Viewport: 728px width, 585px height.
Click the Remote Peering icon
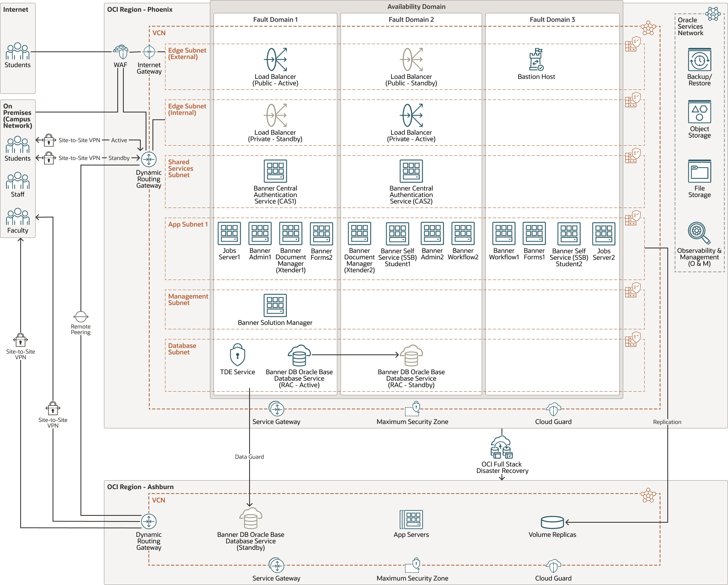80,317
